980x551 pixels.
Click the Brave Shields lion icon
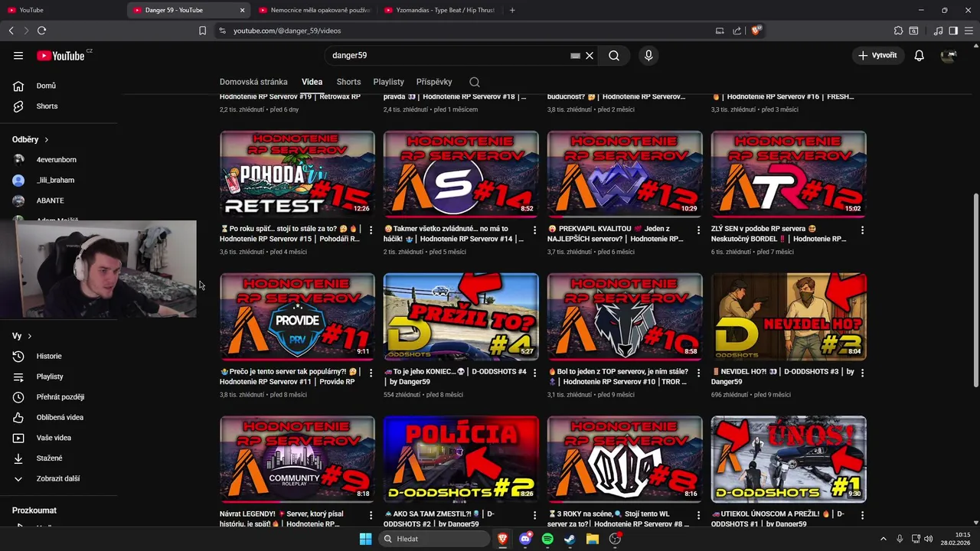(756, 31)
